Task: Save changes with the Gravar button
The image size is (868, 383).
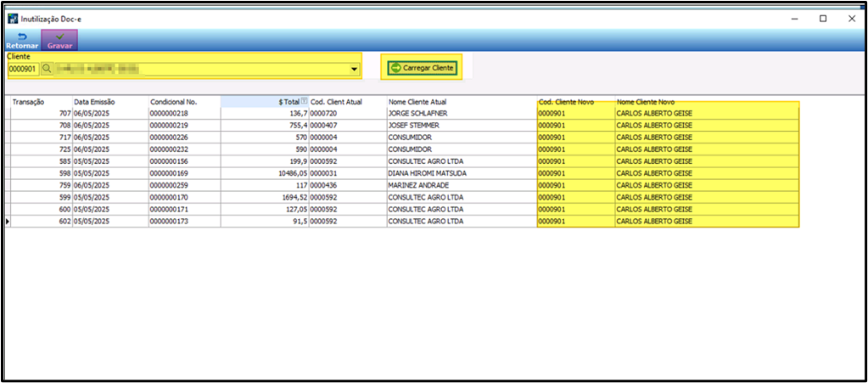Action: (x=59, y=40)
